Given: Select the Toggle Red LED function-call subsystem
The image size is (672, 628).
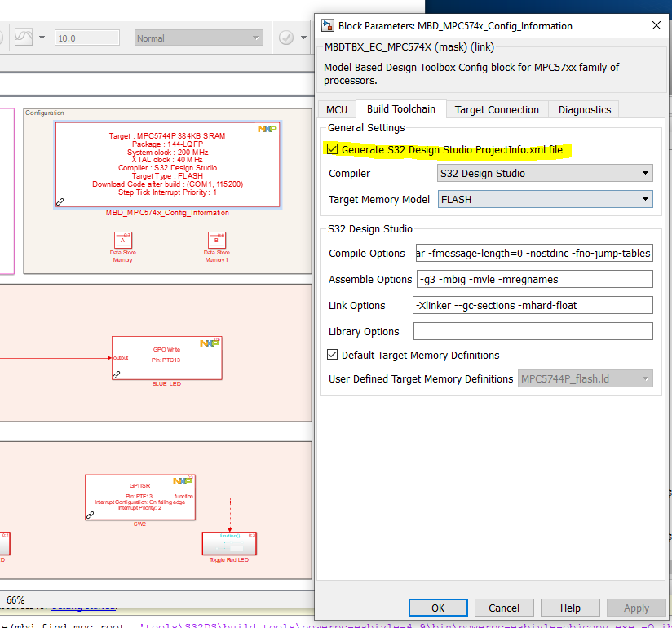Looking at the screenshot, I should [229, 544].
